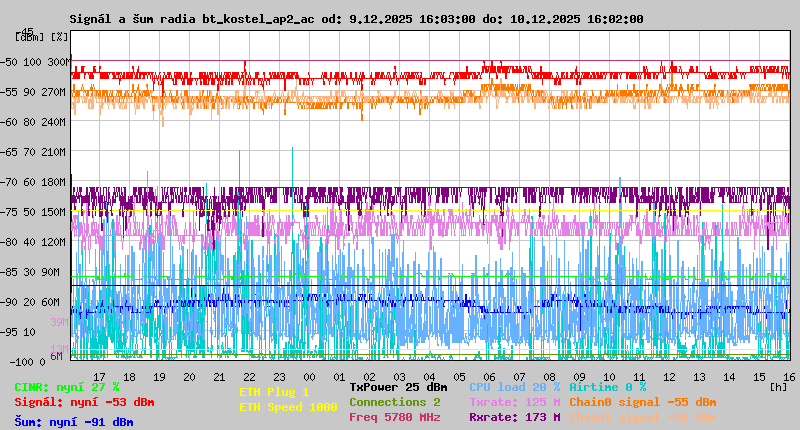Select the Airtime legend entry
This screenshot has width=800, height=430.
click(607, 387)
